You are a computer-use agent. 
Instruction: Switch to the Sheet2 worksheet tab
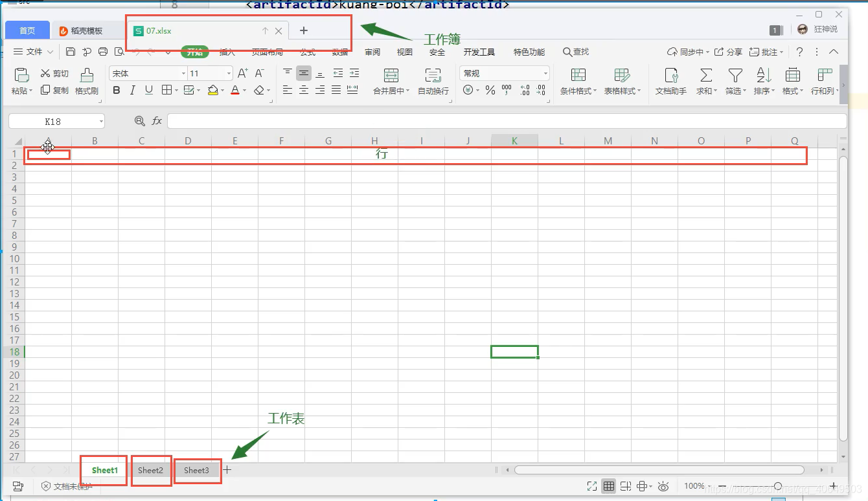[150, 471]
